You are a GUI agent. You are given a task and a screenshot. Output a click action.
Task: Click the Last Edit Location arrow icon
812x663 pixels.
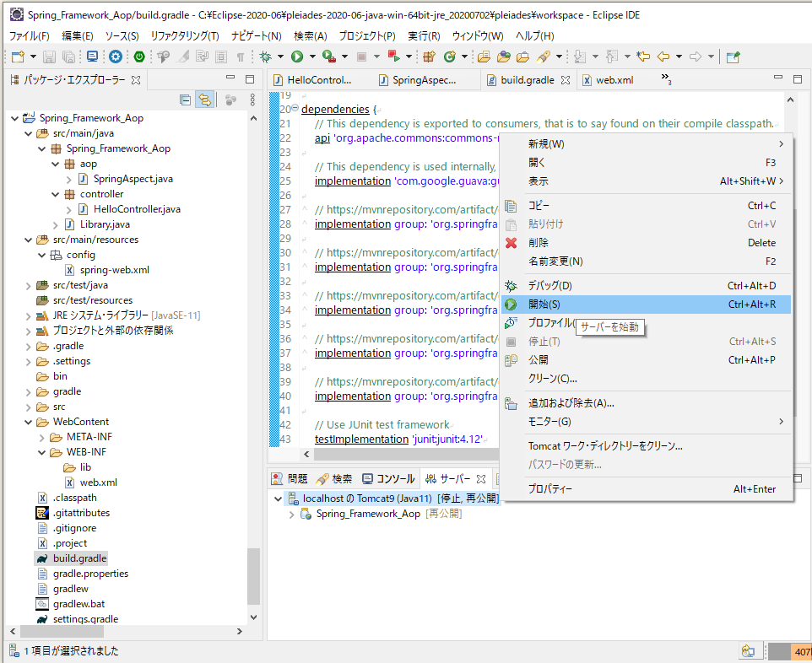pos(643,57)
